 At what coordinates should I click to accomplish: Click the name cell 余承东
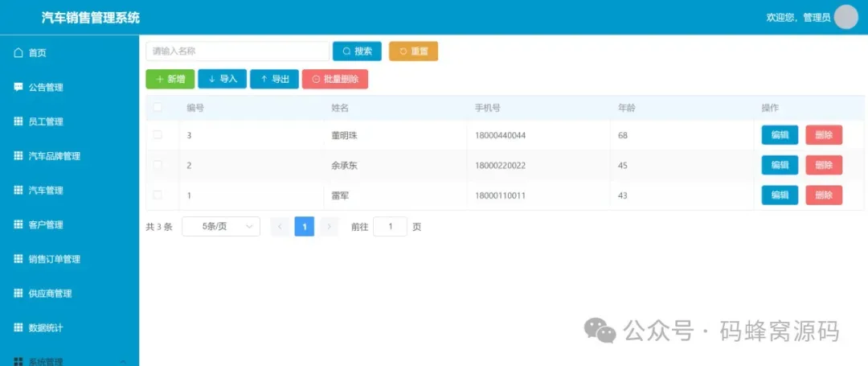(x=344, y=165)
